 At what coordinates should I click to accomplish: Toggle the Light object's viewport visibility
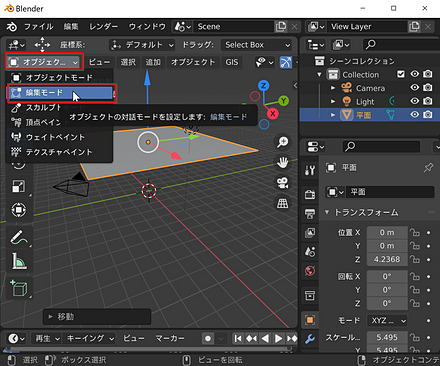pyautogui.click(x=415, y=101)
